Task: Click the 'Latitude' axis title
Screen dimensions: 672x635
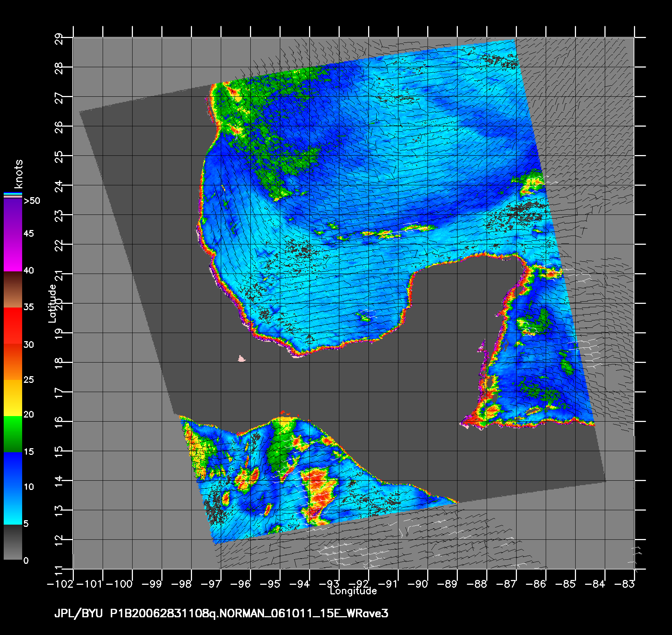Action: (53, 303)
